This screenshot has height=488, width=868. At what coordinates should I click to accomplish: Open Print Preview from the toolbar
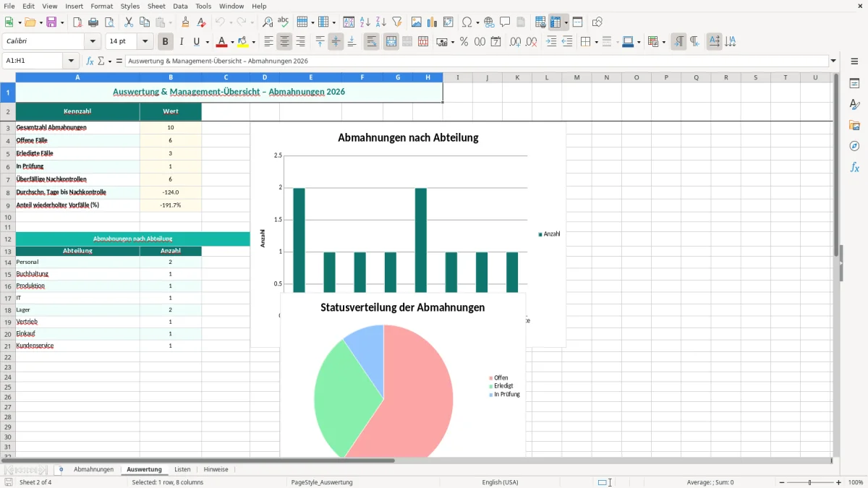[x=109, y=22]
